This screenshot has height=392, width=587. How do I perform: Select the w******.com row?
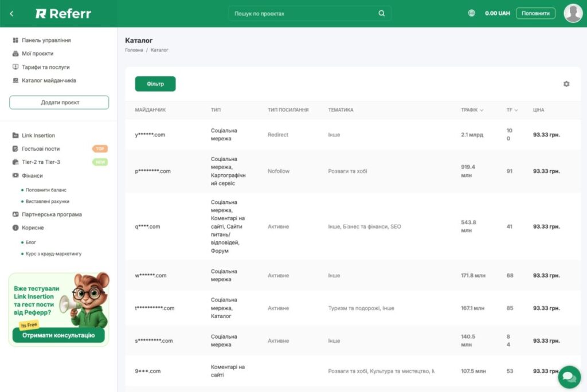(x=353, y=275)
